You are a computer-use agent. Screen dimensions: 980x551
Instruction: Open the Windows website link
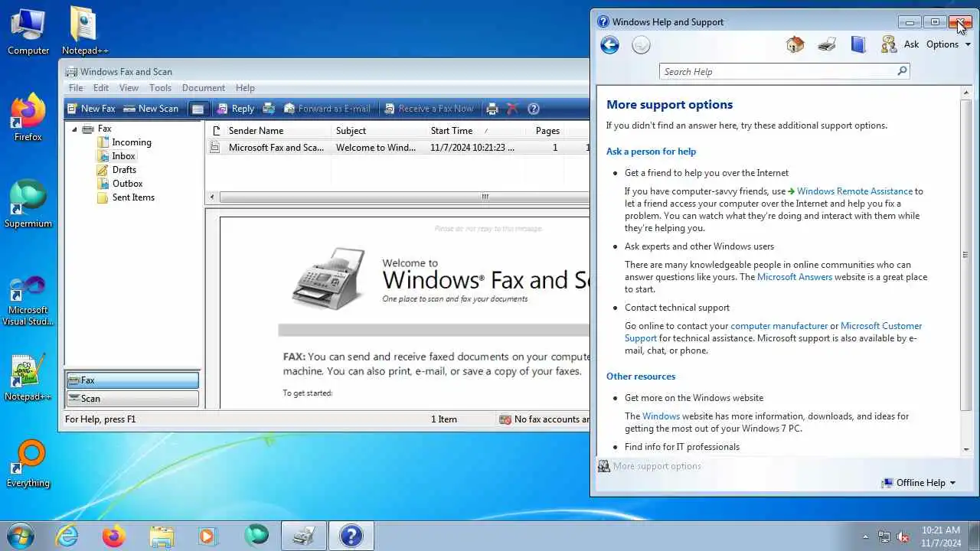[661, 416]
